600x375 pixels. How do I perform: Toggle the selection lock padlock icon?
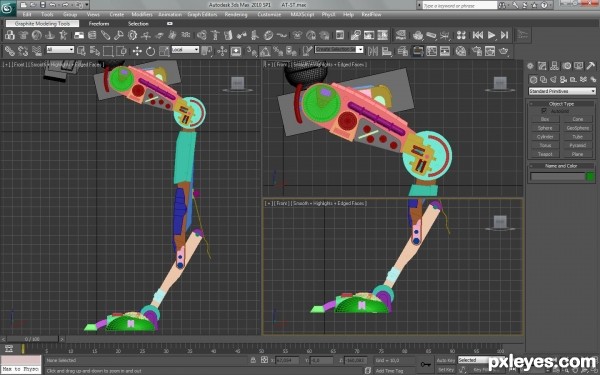pyautogui.click(x=253, y=360)
